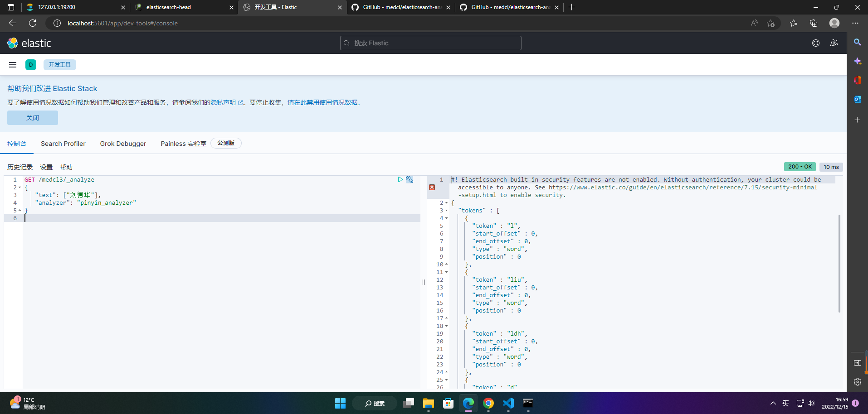
Task: Open the taskbar 搜索 search box
Action: click(375, 403)
